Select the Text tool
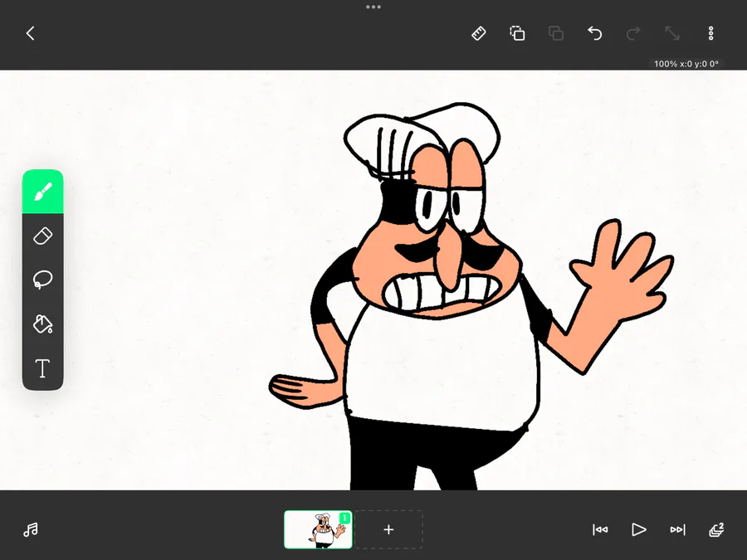Viewport: 747px width, 560px height. [x=43, y=368]
